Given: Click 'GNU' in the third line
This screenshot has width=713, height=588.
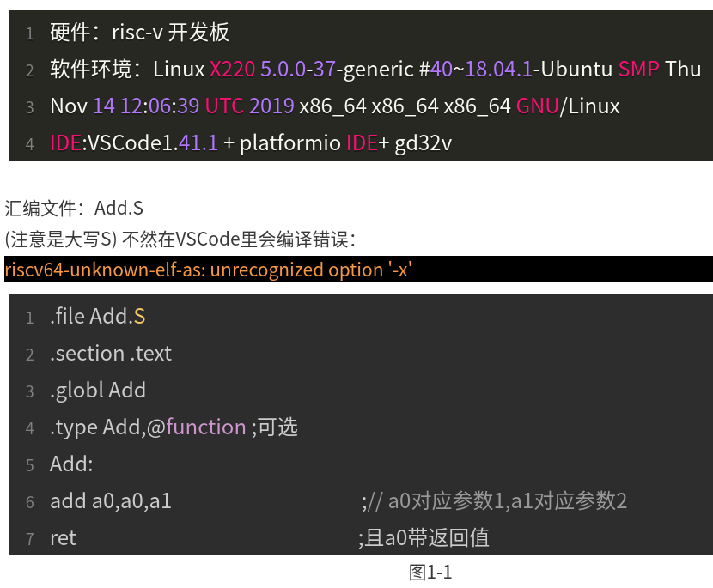Looking at the screenshot, I should [x=538, y=106].
